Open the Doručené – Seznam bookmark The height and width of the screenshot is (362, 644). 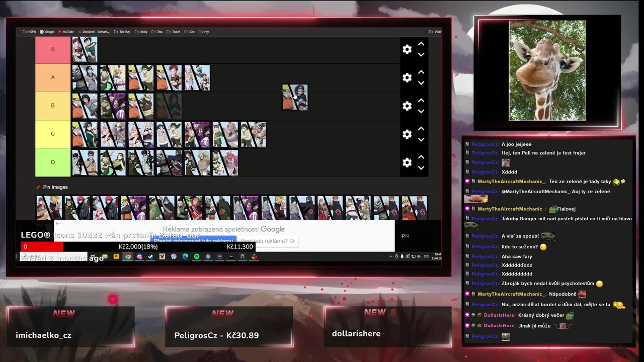coord(94,32)
